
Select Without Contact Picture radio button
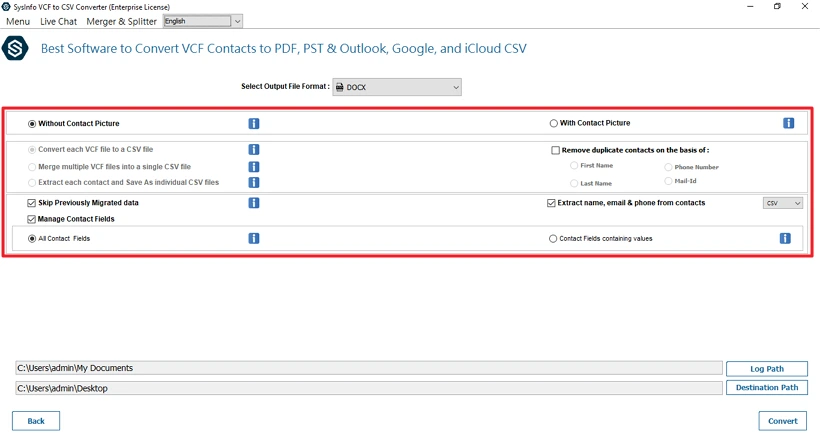pyautogui.click(x=32, y=124)
